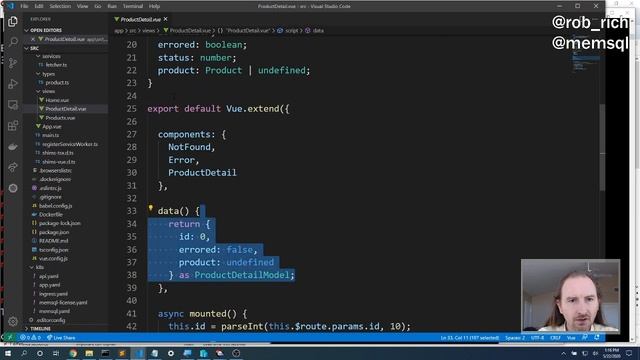Open product.ts in the explorer
Image resolution: width=640 pixels, height=360 pixels.
[57, 82]
